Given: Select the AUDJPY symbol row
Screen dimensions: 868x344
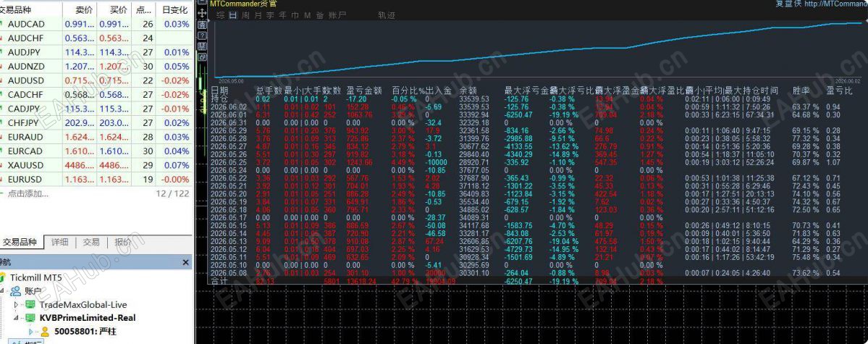Looking at the screenshot, I should (x=96, y=52).
